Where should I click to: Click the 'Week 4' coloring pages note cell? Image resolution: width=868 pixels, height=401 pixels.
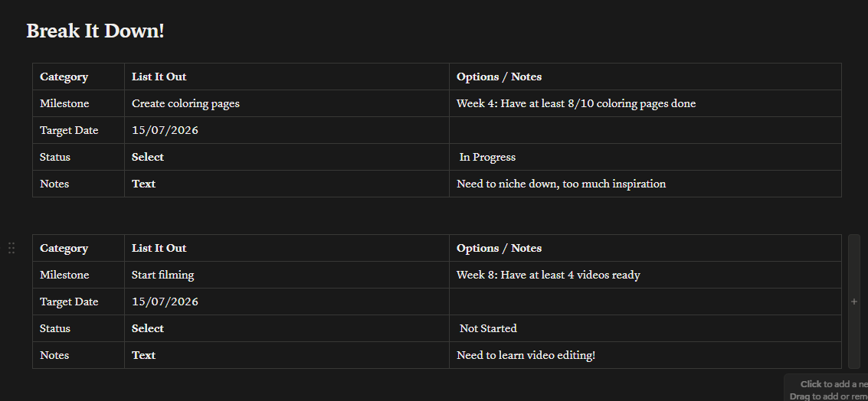click(x=646, y=103)
